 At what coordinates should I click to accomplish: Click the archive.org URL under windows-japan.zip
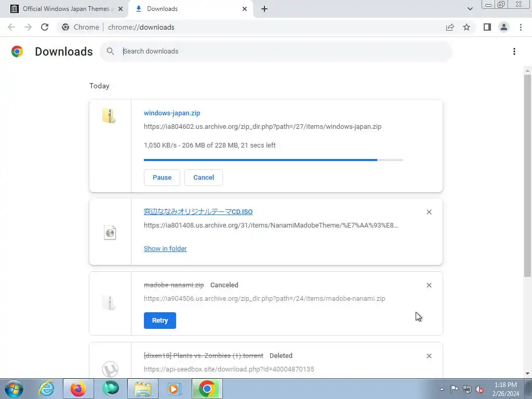(x=262, y=127)
